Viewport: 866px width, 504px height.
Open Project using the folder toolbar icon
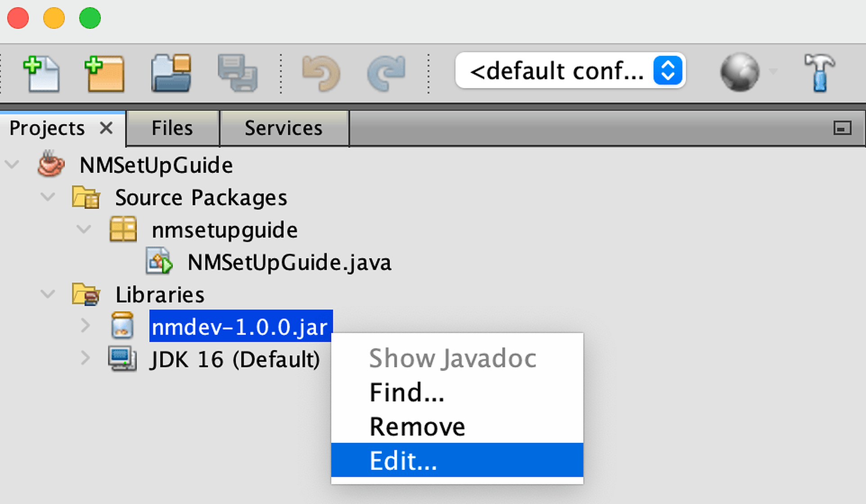171,73
